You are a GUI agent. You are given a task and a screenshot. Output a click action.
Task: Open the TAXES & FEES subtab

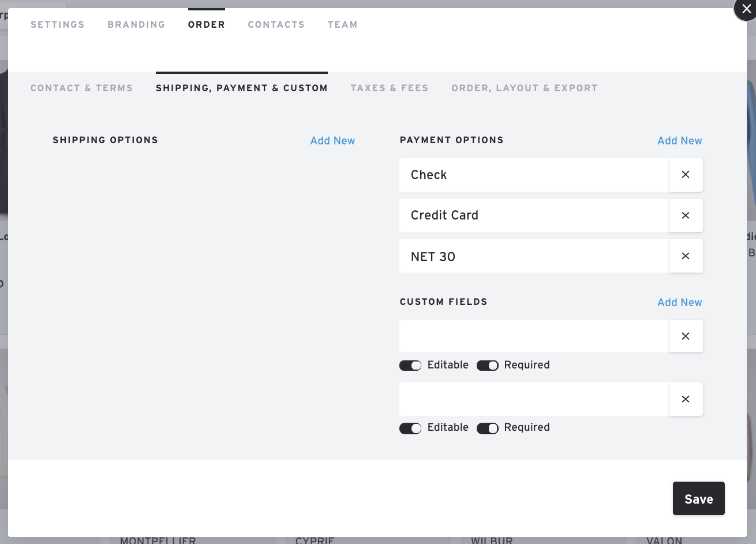(x=390, y=88)
